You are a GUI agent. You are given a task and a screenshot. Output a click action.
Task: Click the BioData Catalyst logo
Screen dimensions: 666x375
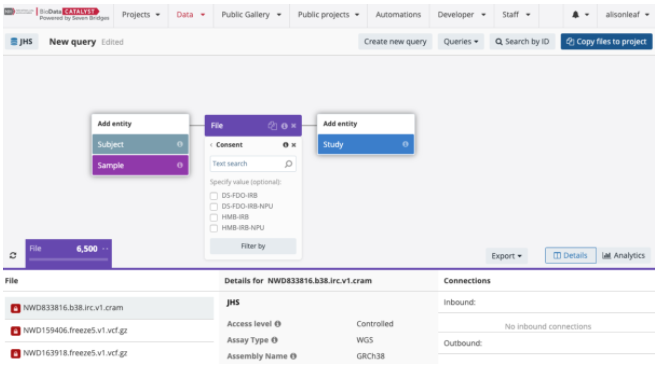(x=57, y=14)
